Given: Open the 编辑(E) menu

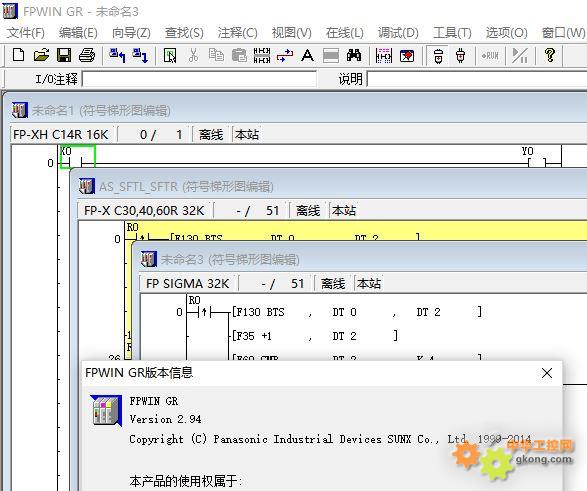Looking at the screenshot, I should 78,33.
